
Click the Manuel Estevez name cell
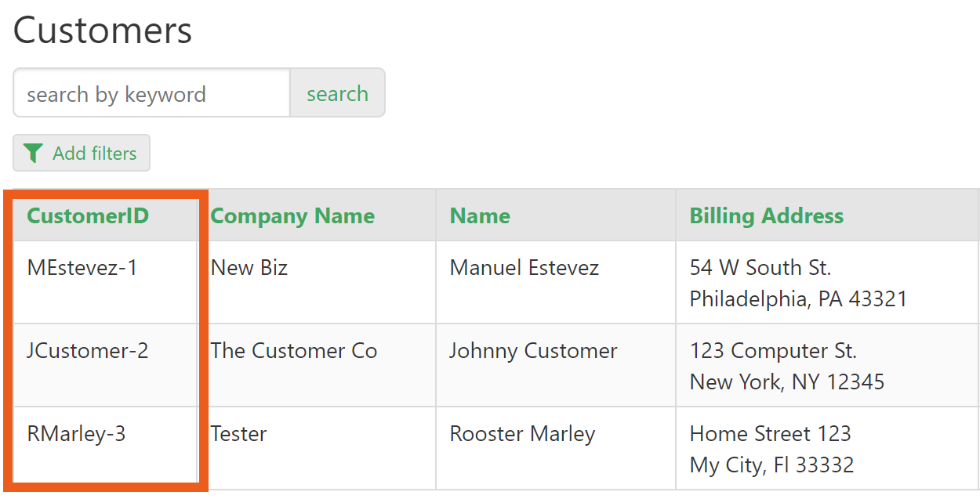click(524, 268)
